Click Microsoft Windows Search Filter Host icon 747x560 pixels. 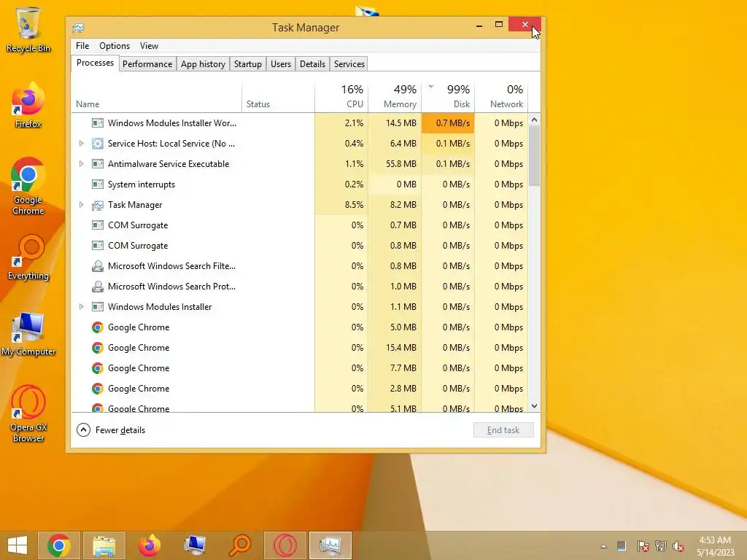(x=98, y=266)
